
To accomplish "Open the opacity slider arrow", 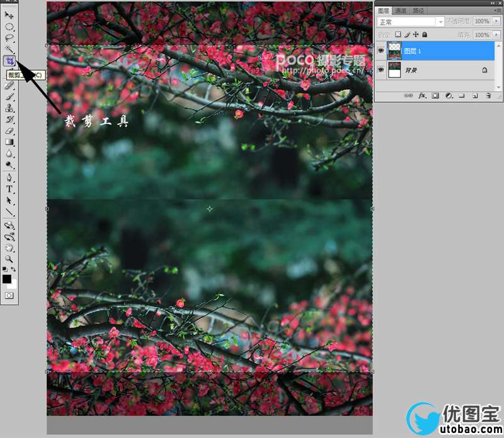I will pos(496,21).
